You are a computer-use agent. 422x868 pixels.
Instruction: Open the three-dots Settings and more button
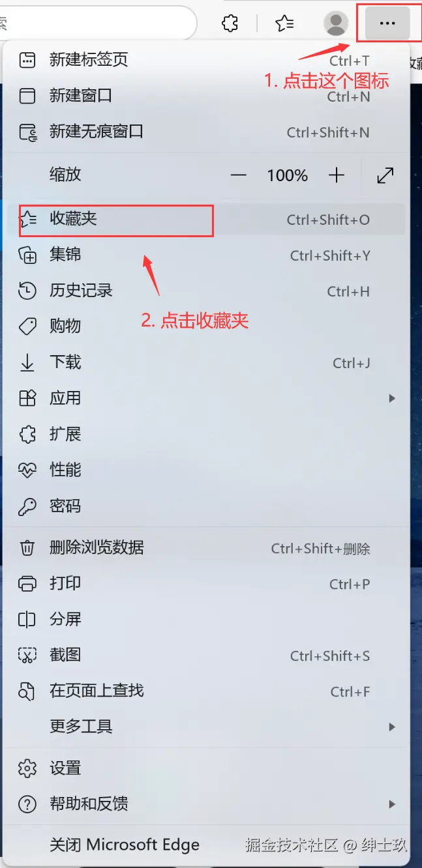click(x=387, y=23)
